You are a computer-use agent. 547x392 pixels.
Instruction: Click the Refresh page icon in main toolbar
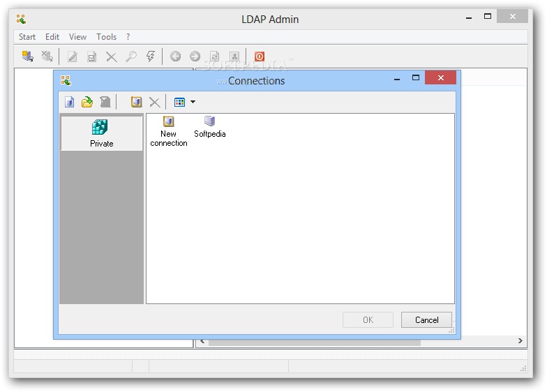(215, 56)
